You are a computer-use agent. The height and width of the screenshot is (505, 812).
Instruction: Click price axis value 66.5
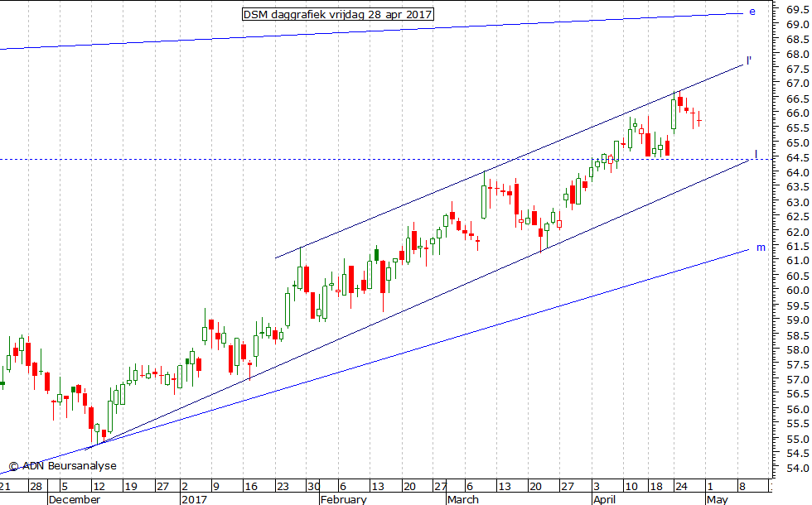point(798,99)
